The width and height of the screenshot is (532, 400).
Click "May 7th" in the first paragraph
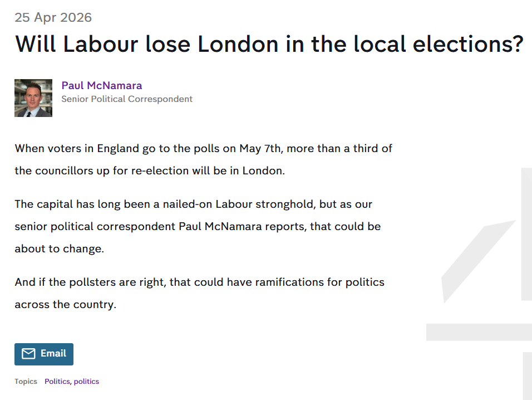tap(258, 148)
